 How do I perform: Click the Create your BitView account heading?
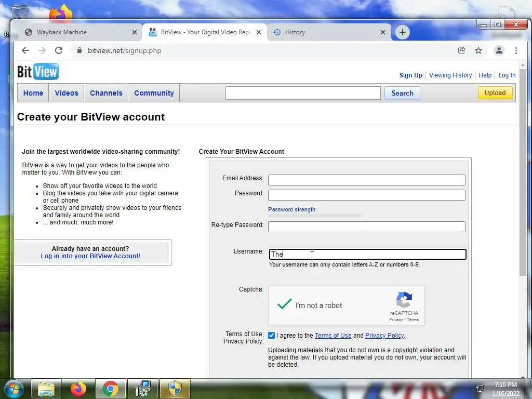90,117
